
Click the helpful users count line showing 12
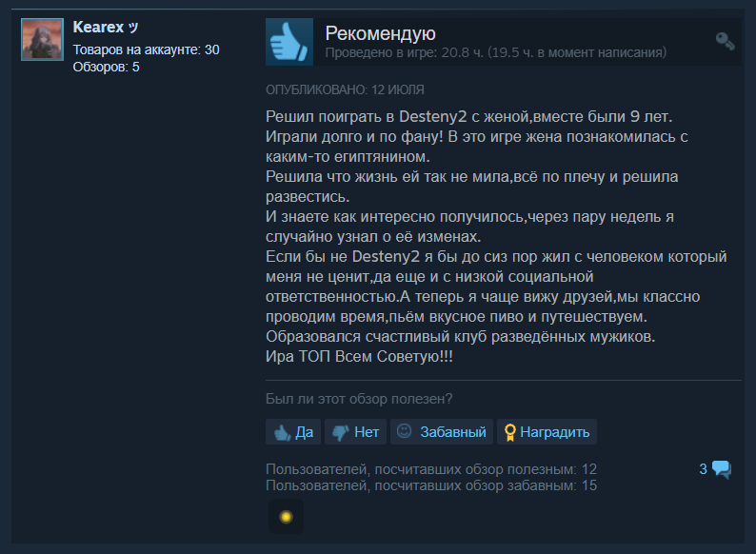click(x=431, y=469)
